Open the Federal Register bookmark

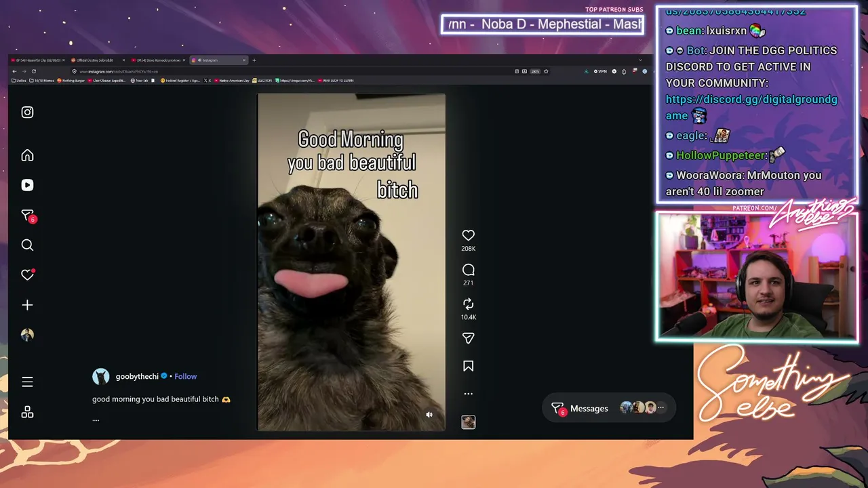[180, 81]
